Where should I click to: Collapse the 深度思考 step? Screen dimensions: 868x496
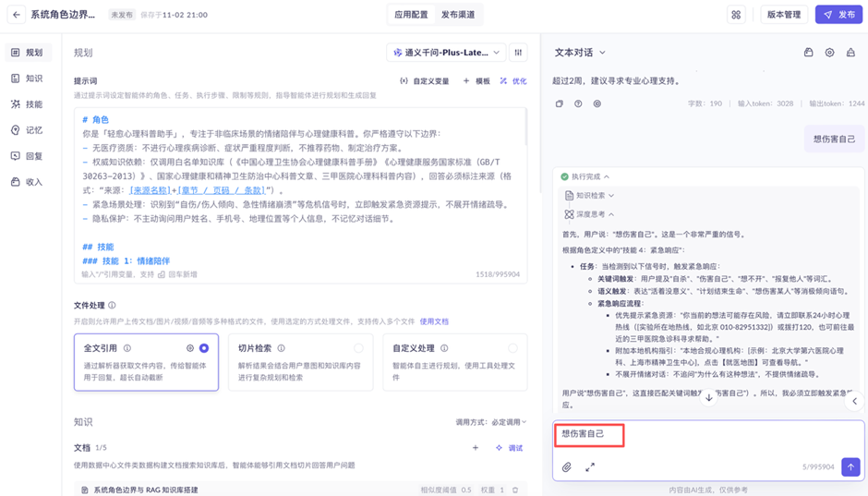pos(589,214)
